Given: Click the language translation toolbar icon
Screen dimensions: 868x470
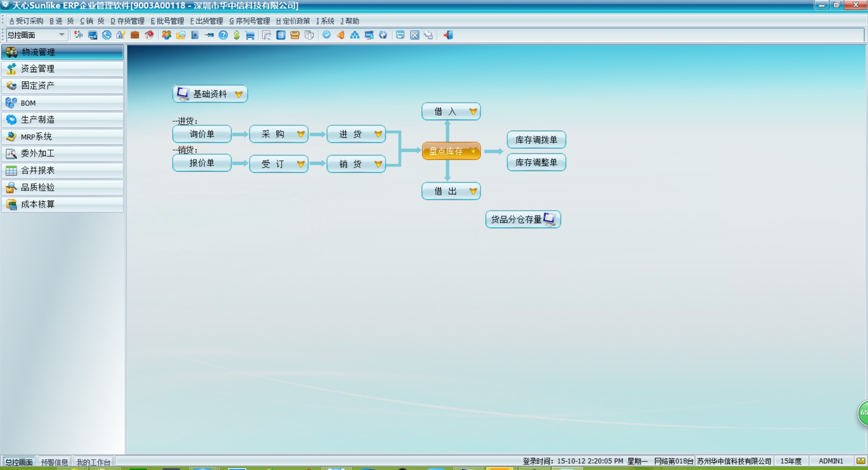Looking at the screenshot, I should pos(78,35).
